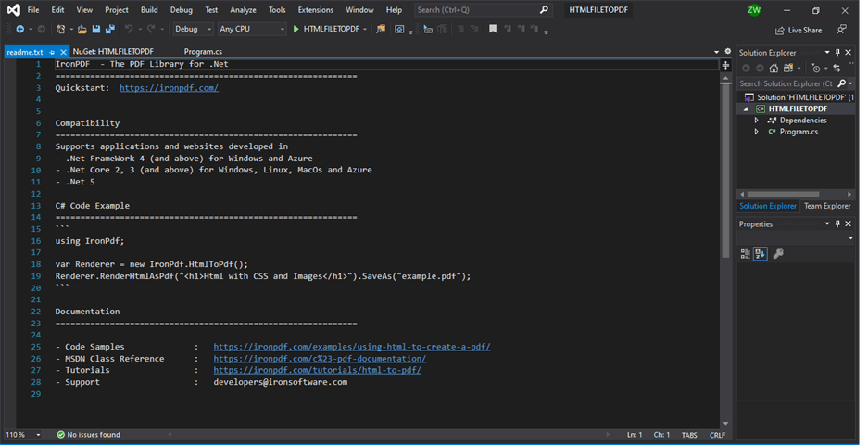Open Solution Explorer window options dropdown

pos(827,53)
